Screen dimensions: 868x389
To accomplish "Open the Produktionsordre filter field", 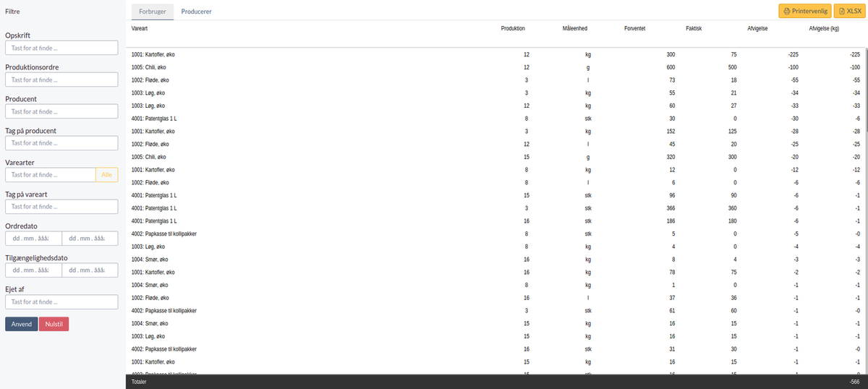I will click(x=61, y=80).
